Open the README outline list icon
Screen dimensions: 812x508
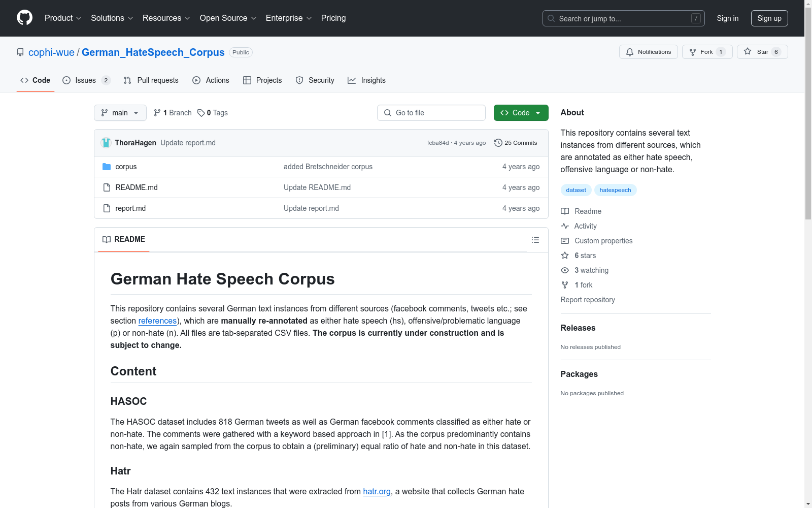click(535, 240)
